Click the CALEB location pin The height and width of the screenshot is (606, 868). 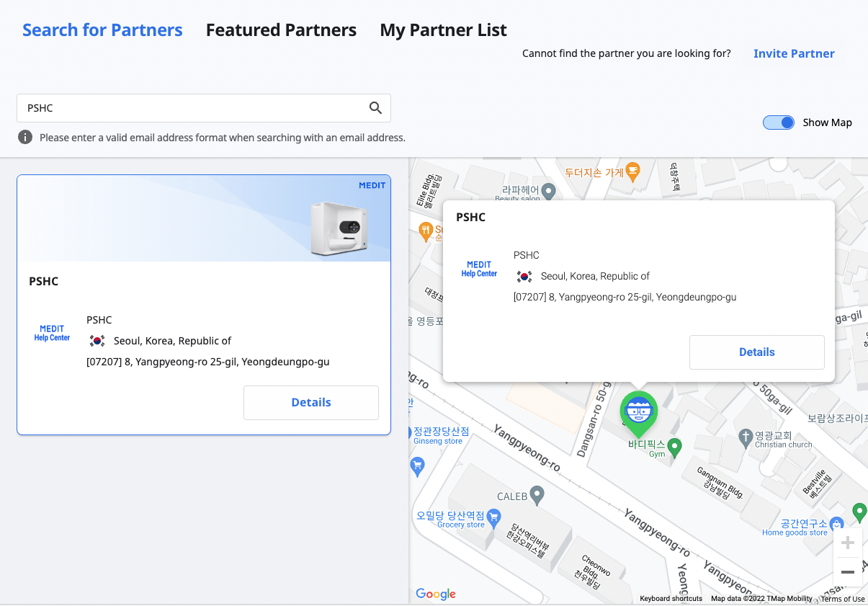(x=537, y=495)
